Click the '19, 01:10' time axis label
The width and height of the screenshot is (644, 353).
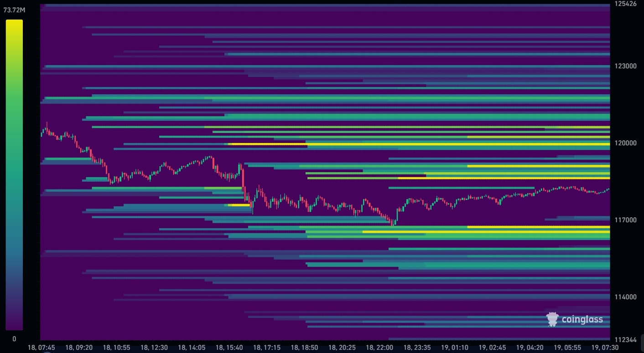[x=455, y=348]
